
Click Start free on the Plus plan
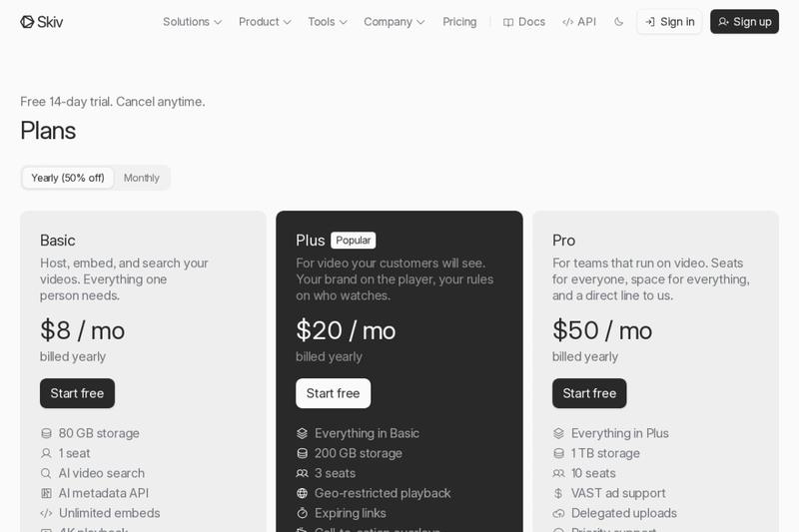pos(334,393)
